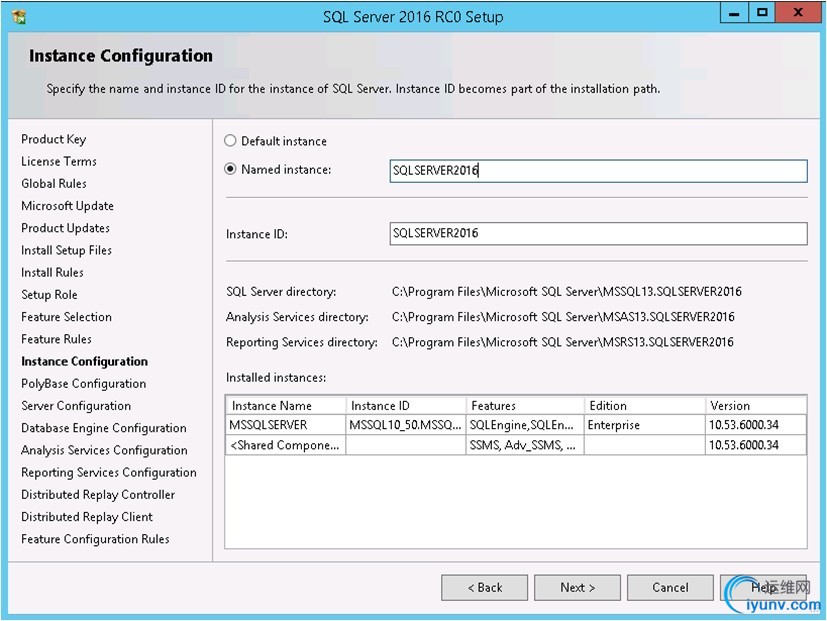Click the Version column header
The height and width of the screenshot is (621, 827).
(754, 406)
